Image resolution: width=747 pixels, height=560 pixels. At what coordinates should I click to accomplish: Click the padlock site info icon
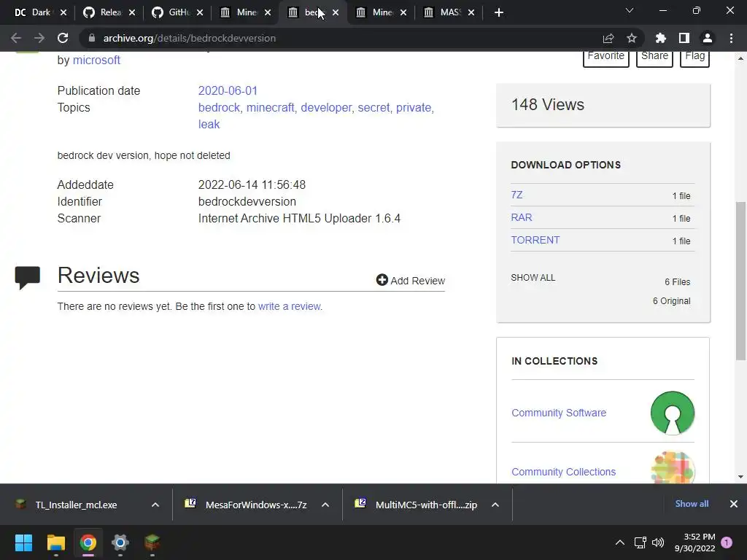click(x=91, y=38)
